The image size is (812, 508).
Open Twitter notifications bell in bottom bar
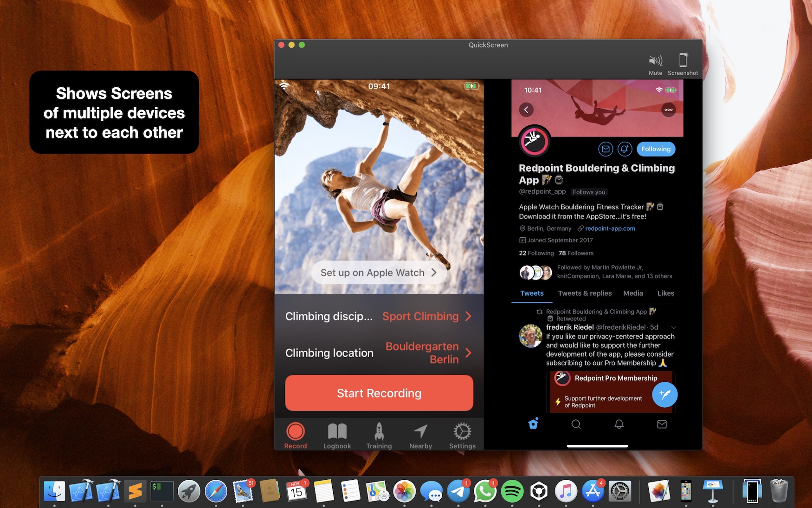click(619, 424)
